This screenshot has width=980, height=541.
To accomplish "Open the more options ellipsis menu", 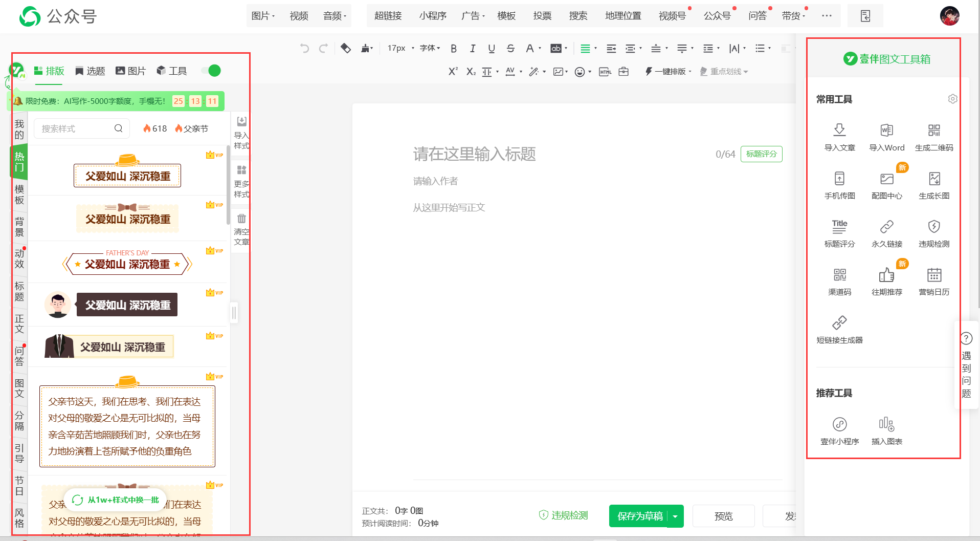I will click(x=827, y=16).
